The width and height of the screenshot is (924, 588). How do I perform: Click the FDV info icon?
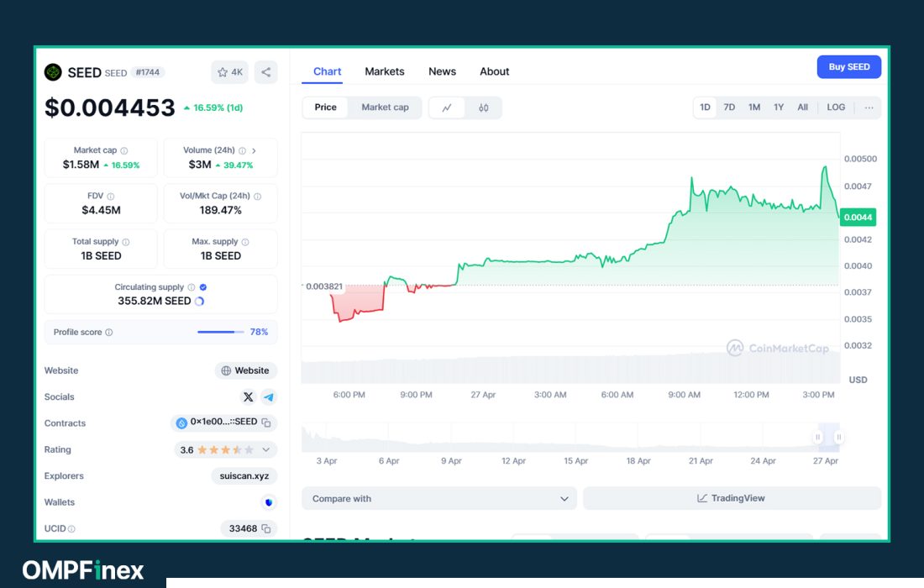click(x=110, y=197)
